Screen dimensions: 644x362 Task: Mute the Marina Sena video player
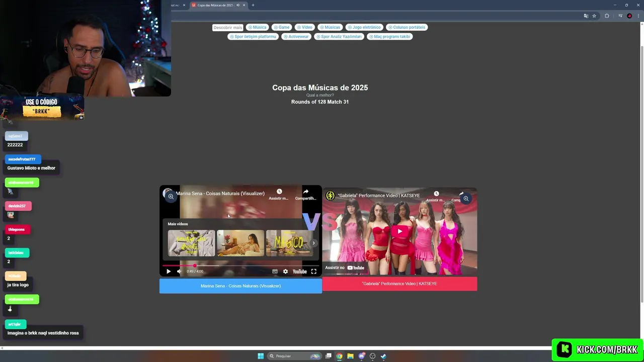point(179,271)
